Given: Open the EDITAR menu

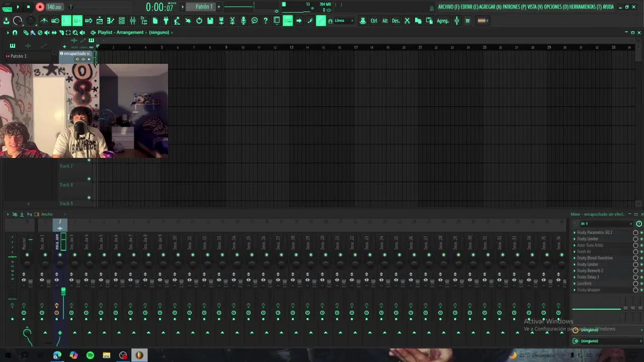Looking at the screenshot, I should coord(469,7).
